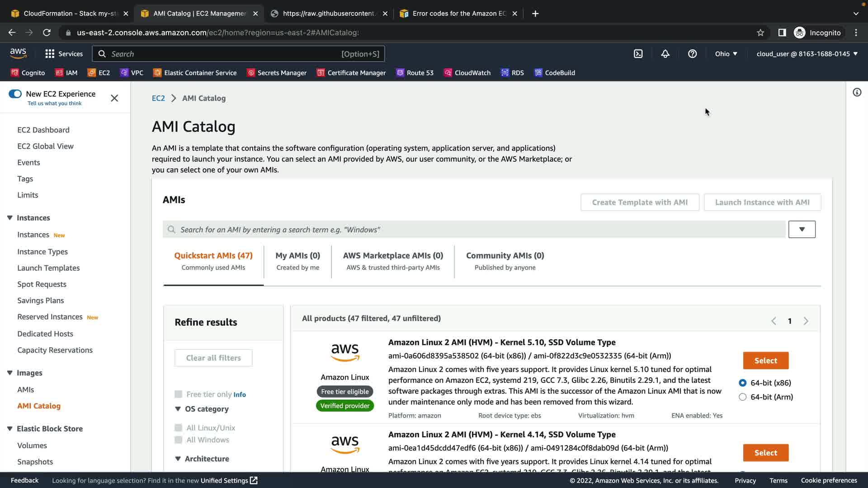
Task: Check the Free tier only checkbox
Action: tap(179, 394)
